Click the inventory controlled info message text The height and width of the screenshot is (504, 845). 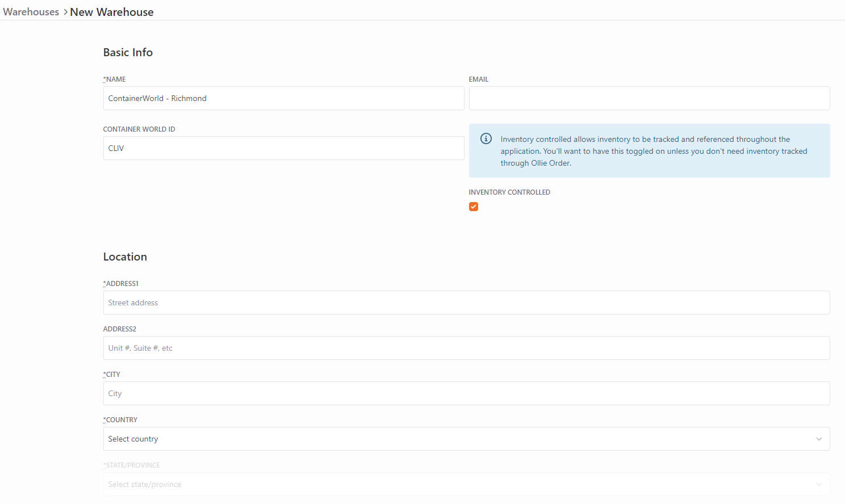point(654,151)
